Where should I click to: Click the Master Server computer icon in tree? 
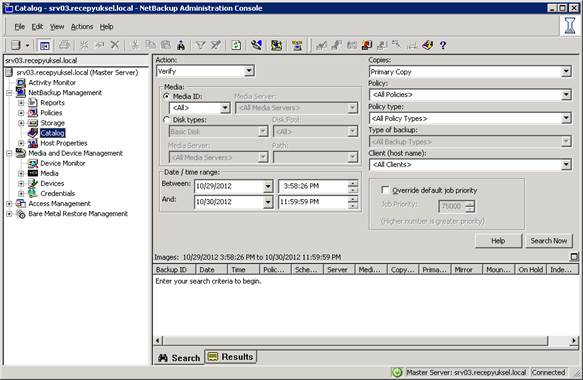9,73
